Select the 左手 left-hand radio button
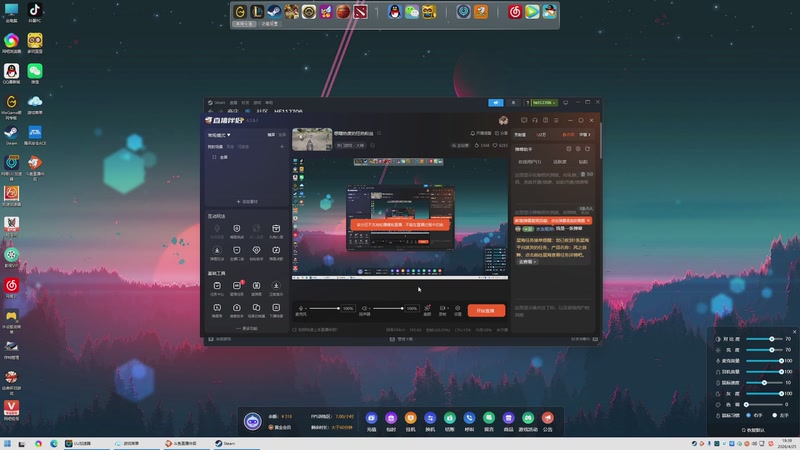The width and height of the screenshot is (800, 450). [781, 415]
